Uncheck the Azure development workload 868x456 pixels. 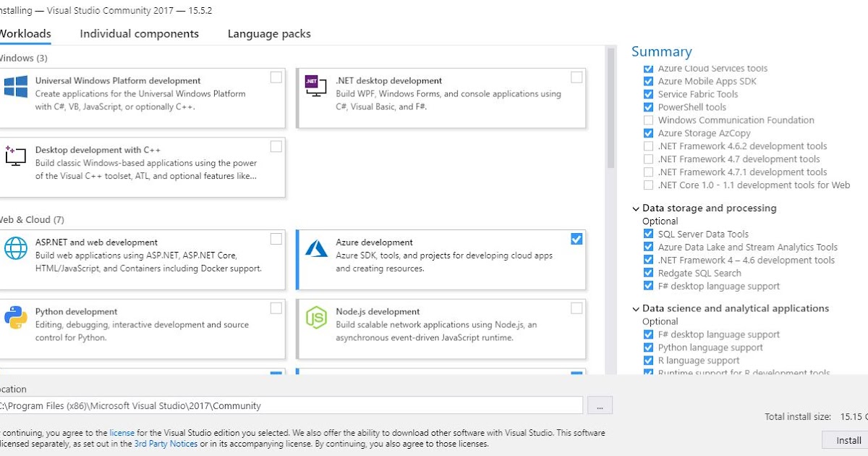576,238
